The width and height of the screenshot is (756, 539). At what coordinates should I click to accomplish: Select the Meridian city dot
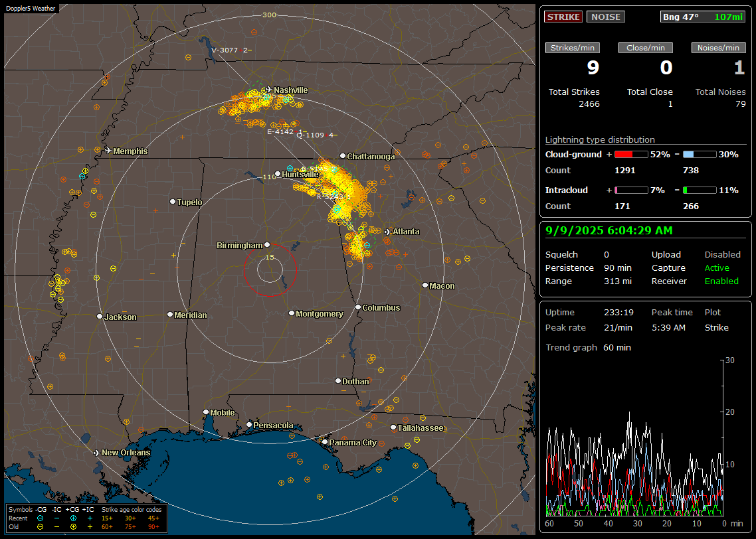point(169,315)
